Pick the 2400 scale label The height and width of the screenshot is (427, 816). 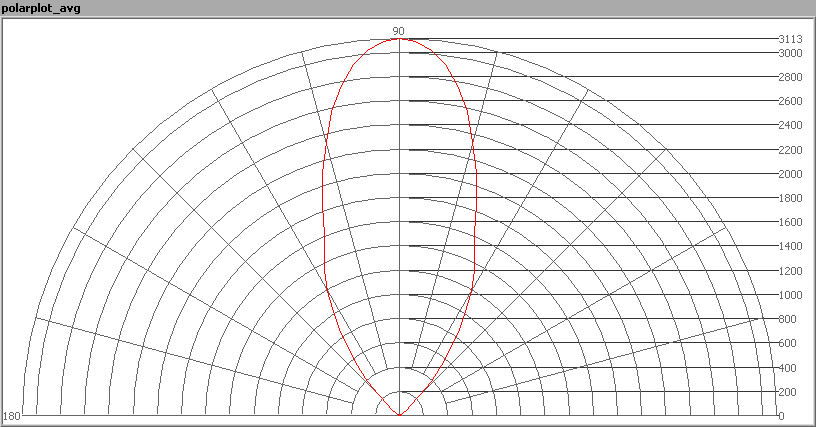tap(790, 125)
